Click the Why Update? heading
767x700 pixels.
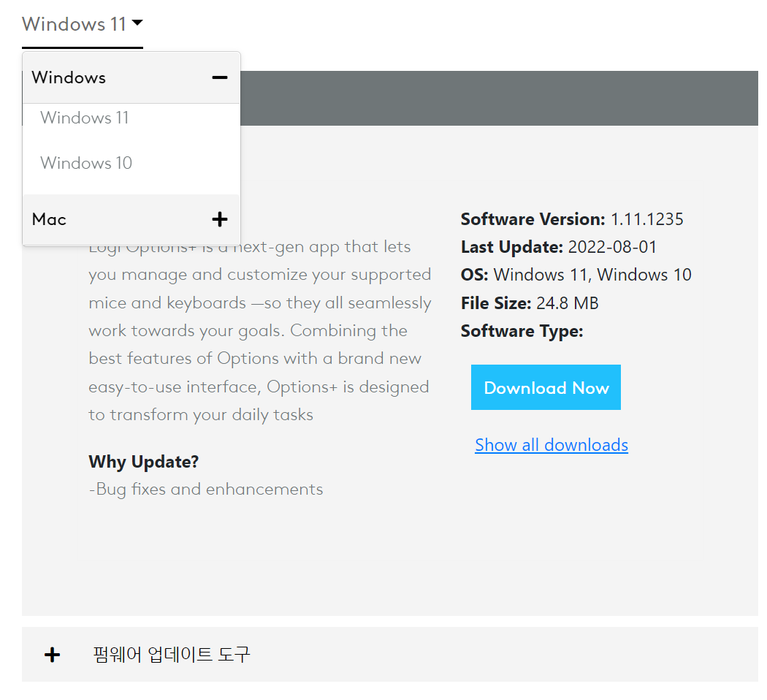pyautogui.click(x=144, y=462)
